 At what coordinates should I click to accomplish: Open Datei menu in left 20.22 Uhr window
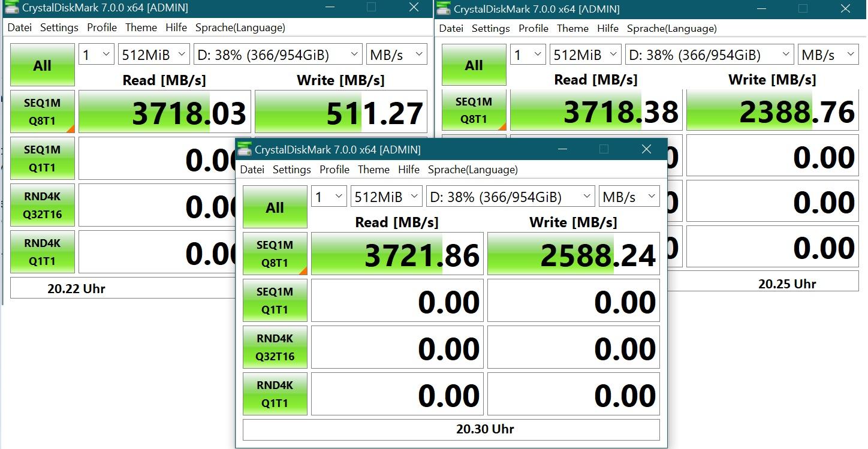[20, 28]
